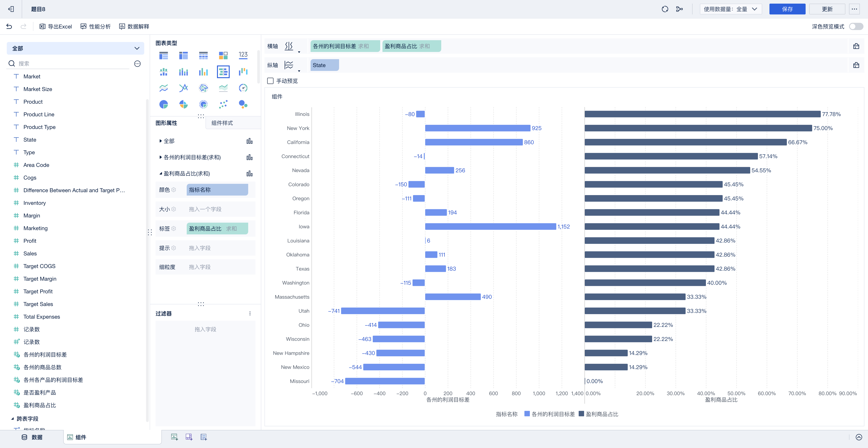
Task: Select the scatter plot chart type icon
Action: (223, 104)
